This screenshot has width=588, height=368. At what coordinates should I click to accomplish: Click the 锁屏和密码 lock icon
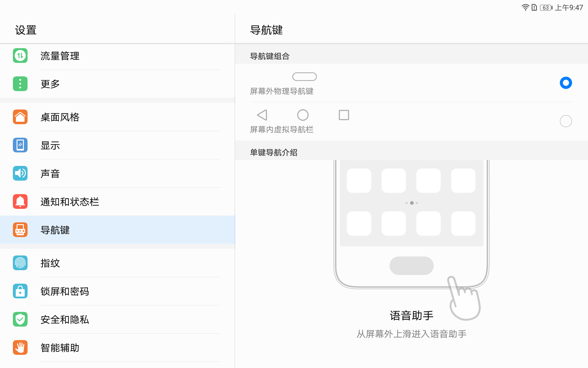pyautogui.click(x=20, y=291)
